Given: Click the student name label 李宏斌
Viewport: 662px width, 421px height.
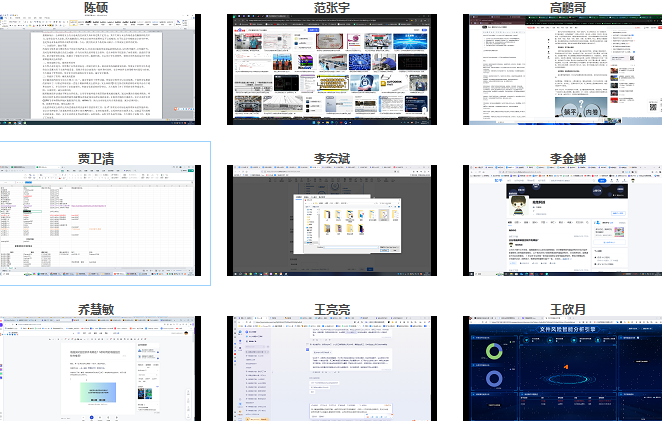Looking at the screenshot, I should [332, 158].
